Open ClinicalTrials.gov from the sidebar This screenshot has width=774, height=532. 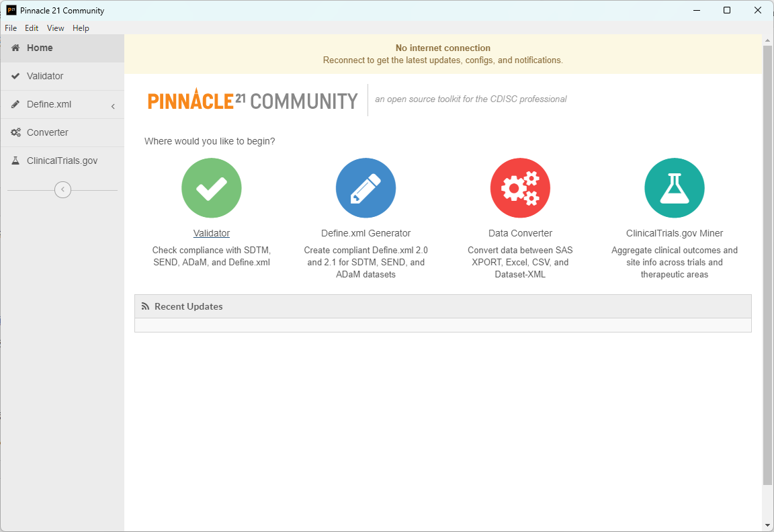tap(62, 161)
